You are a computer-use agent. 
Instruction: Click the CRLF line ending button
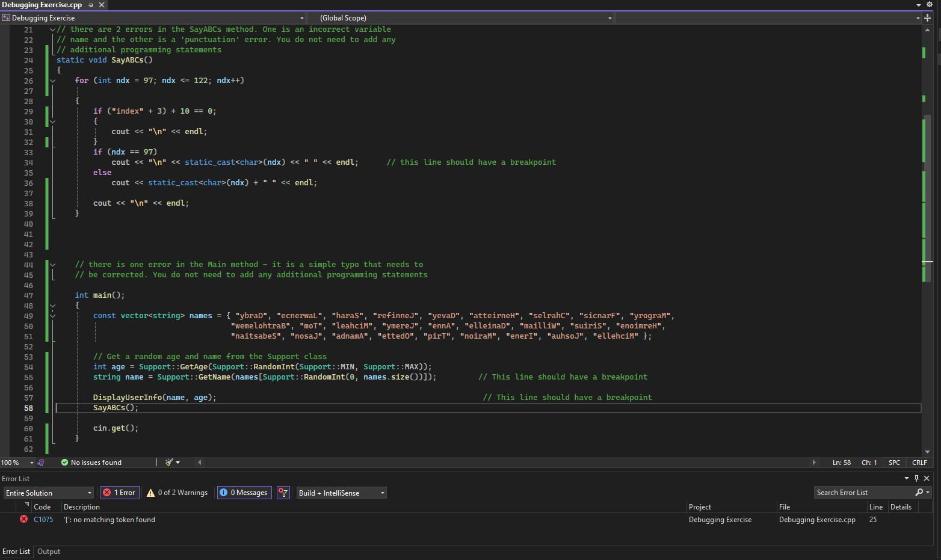[919, 463]
